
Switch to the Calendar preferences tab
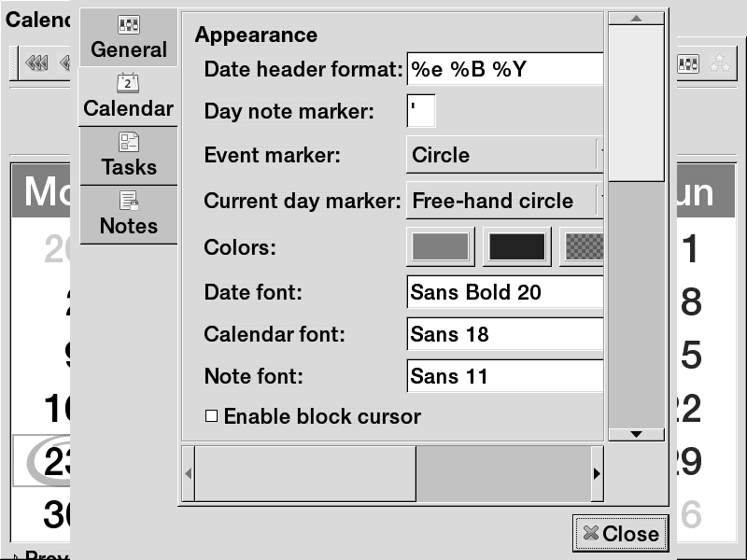129,96
